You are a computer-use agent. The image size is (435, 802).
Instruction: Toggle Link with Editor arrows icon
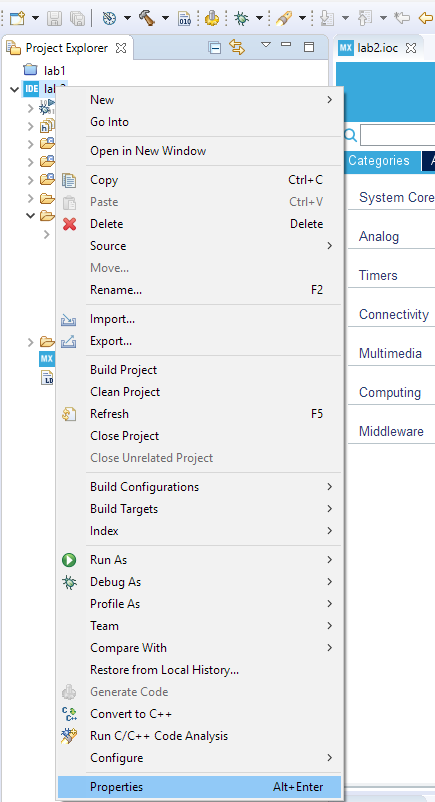click(237, 47)
